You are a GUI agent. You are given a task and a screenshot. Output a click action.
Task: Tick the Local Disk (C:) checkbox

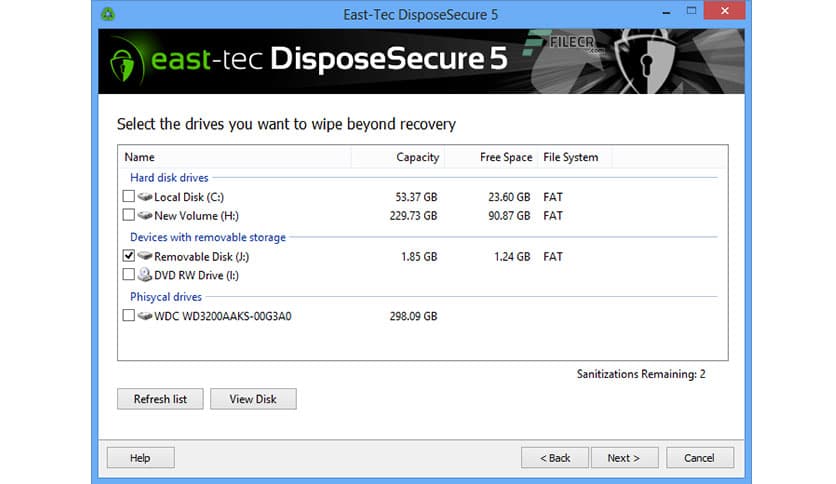(x=128, y=196)
